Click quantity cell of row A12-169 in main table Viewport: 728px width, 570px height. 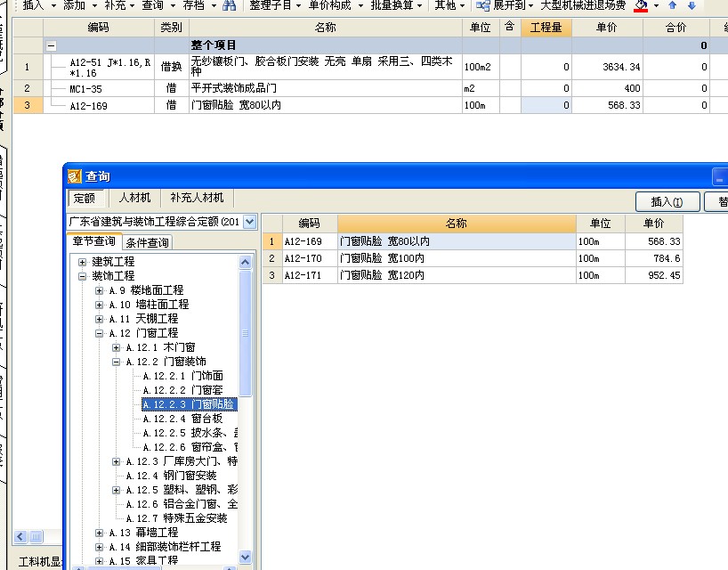click(x=546, y=105)
